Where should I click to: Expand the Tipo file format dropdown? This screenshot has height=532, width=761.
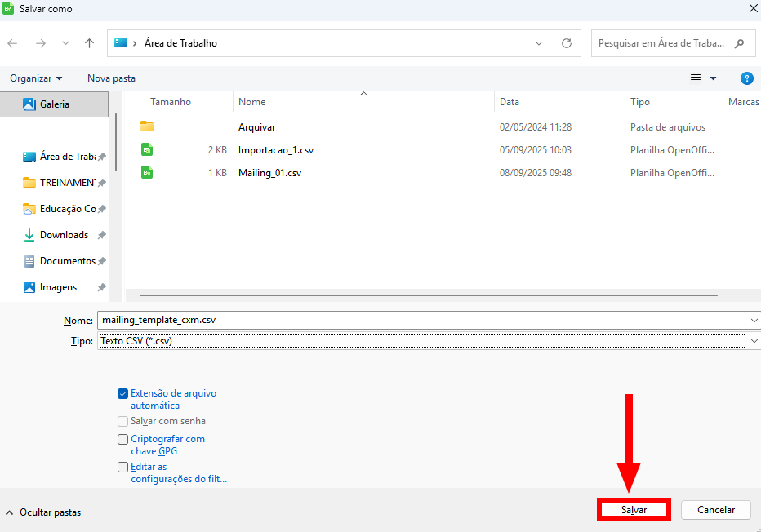[x=753, y=340]
